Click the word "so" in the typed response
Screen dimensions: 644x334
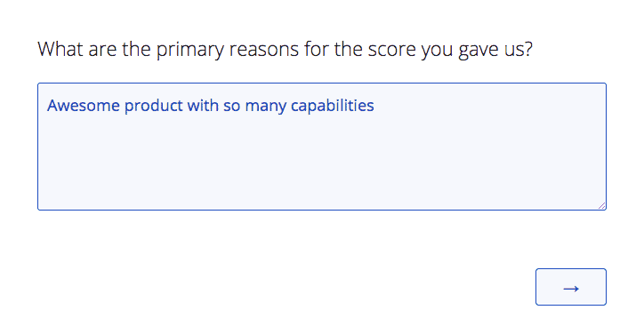(231, 107)
